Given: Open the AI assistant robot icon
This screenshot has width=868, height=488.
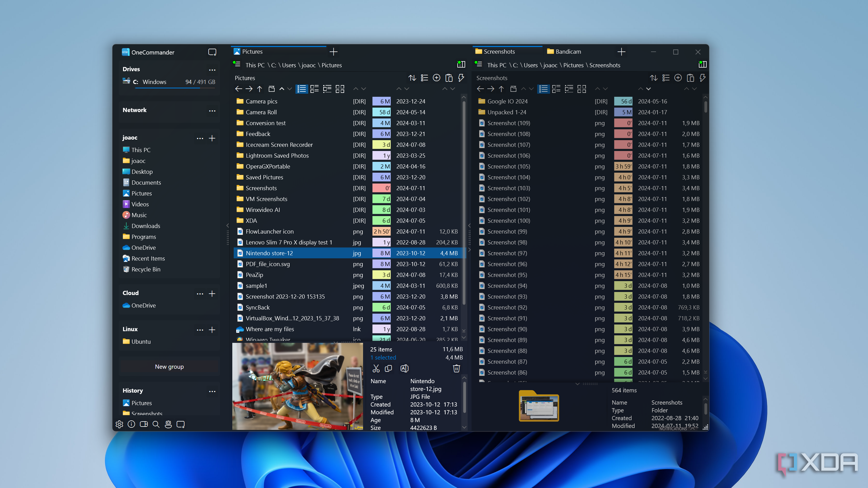Looking at the screenshot, I should [169, 424].
